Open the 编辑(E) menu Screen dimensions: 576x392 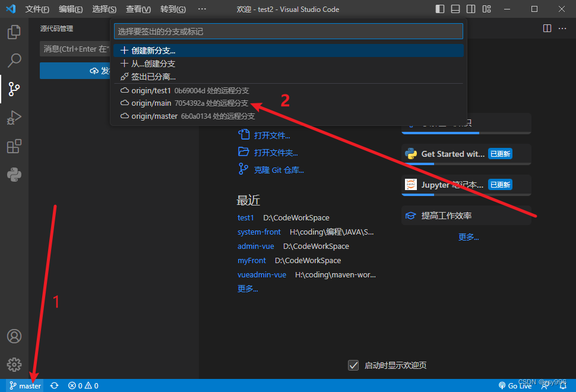tap(71, 9)
